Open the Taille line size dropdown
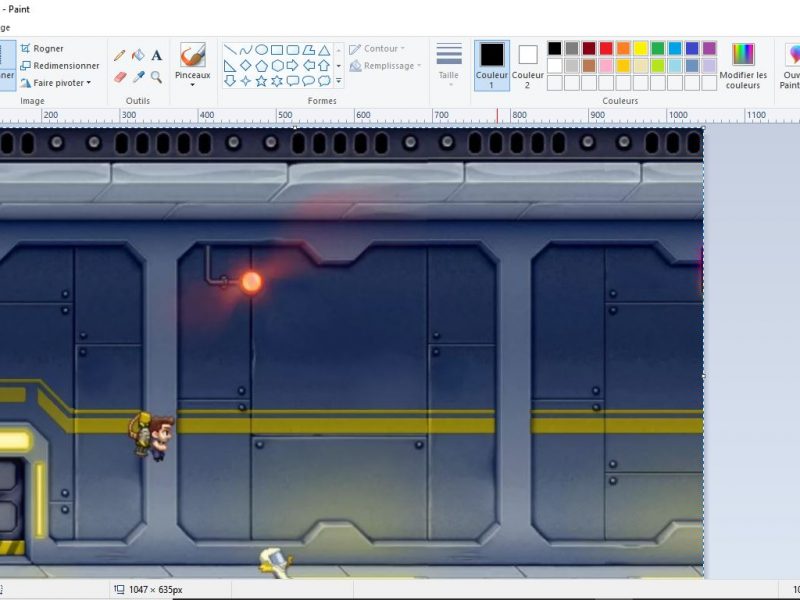This screenshot has height=600, width=800. click(449, 65)
